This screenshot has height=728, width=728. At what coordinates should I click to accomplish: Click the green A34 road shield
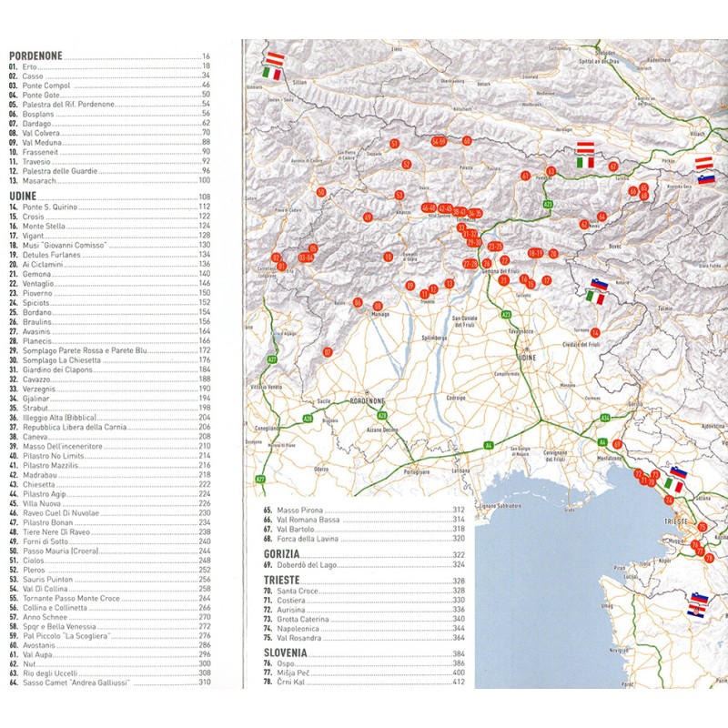point(604,417)
